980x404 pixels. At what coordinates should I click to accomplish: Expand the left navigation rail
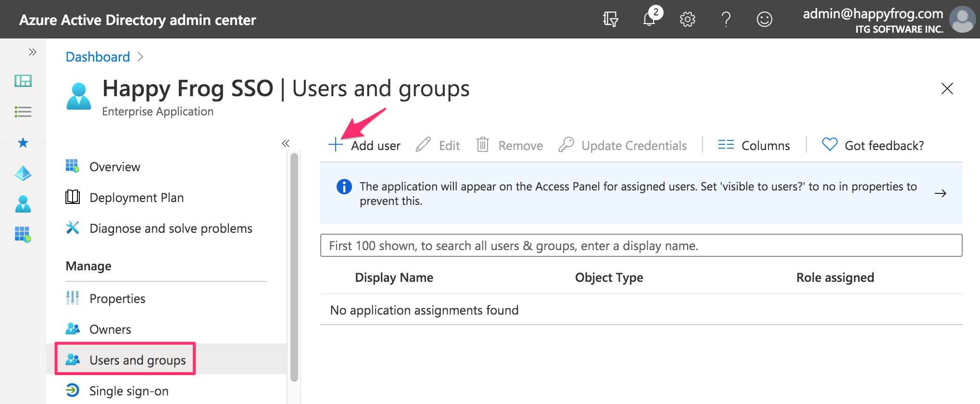(32, 52)
